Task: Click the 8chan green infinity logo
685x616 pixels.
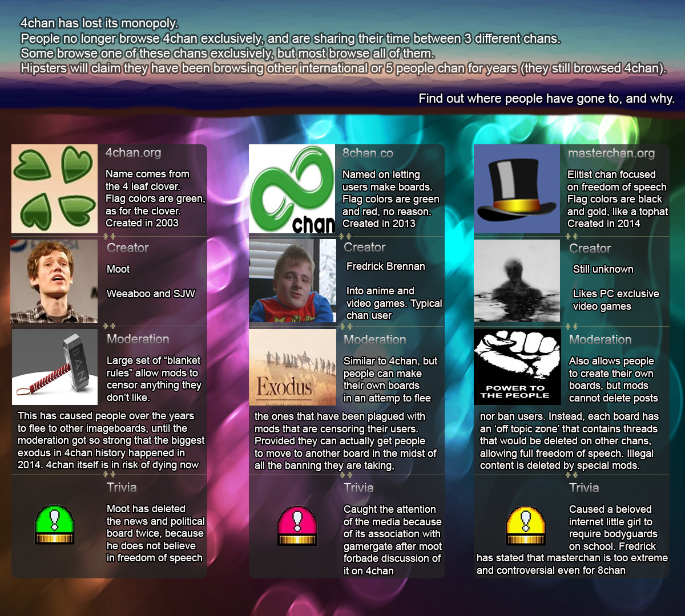Action: click(292, 189)
